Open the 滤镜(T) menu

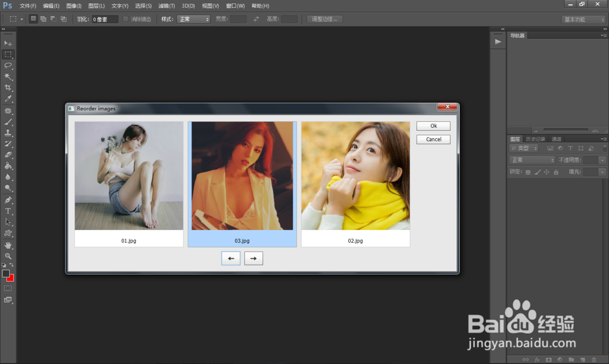coord(167,6)
